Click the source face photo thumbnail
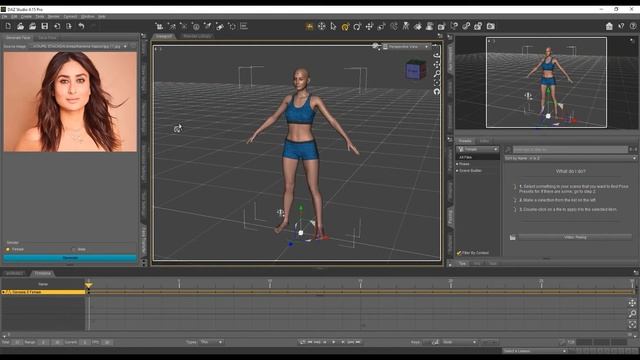Viewport: 640px width, 360px height. pos(70,102)
